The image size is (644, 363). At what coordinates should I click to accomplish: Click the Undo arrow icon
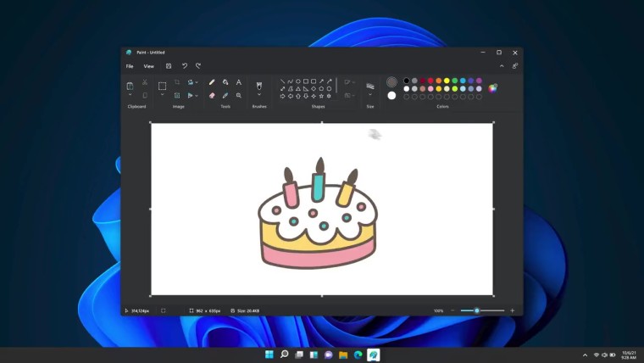pos(185,65)
